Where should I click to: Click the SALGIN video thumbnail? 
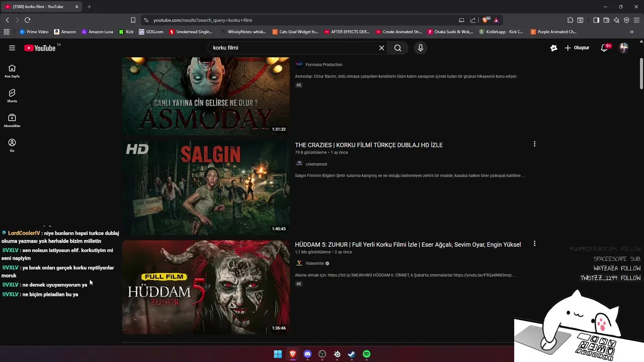tap(206, 188)
